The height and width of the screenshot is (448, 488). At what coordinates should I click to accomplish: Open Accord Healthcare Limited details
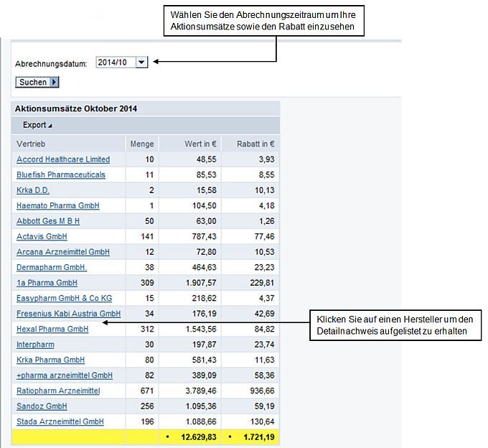pyautogui.click(x=63, y=159)
